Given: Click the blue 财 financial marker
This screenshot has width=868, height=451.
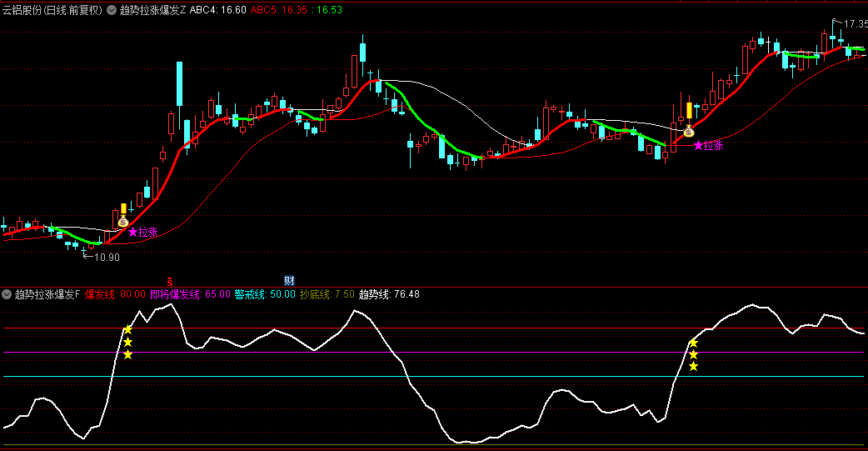Looking at the screenshot, I should coord(289,281).
